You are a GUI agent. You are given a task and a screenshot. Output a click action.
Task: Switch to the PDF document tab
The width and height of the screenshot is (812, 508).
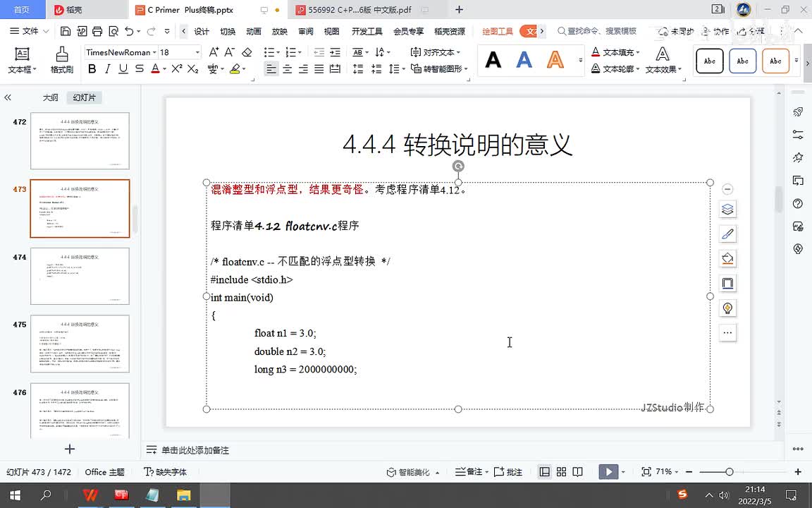tap(360, 10)
